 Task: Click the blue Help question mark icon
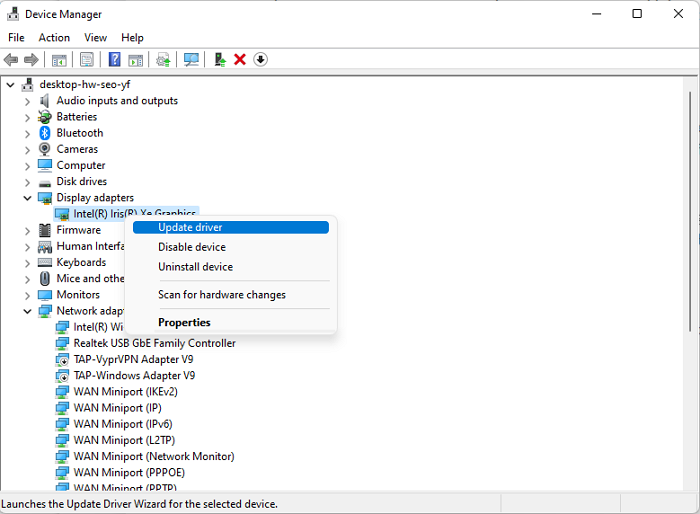pos(114,60)
